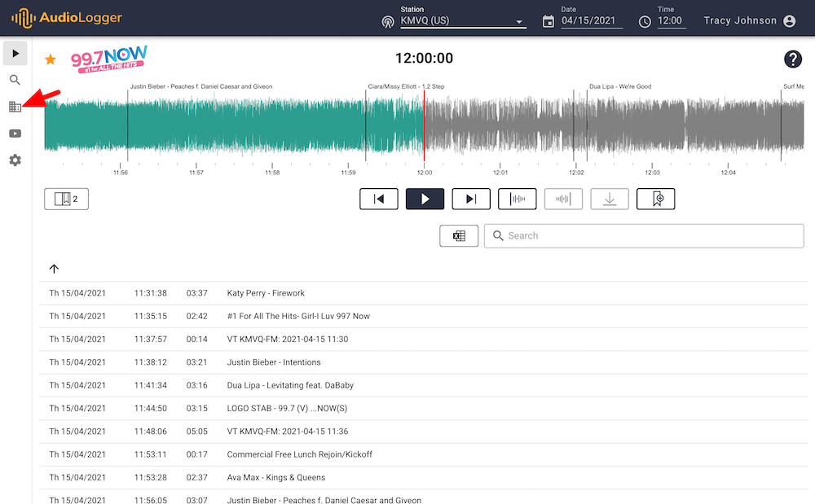Open the Search panel from the sidebar
Screen dimensions: 815x504
pyautogui.click(x=15, y=80)
